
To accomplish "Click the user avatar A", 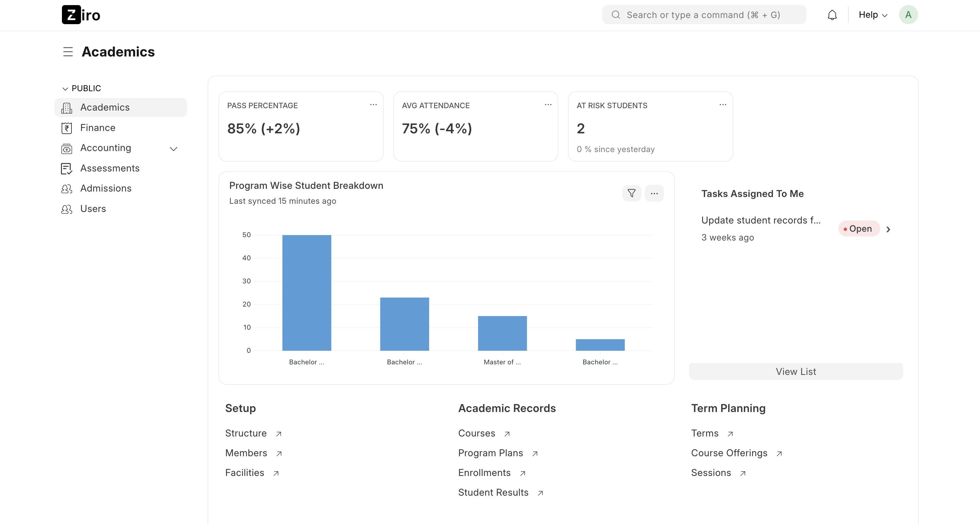I will click(x=908, y=15).
